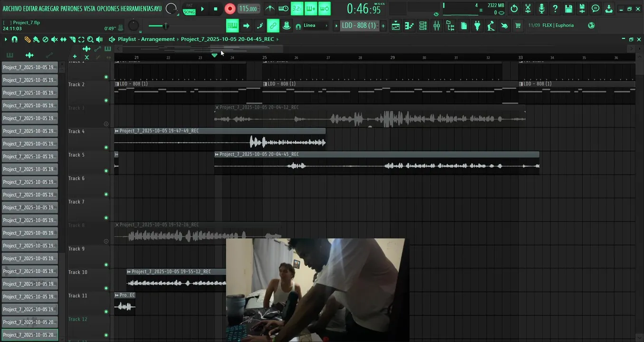This screenshot has width=644, height=342.
Task: Open the Browser tree icon
Action: pyautogui.click(x=451, y=26)
